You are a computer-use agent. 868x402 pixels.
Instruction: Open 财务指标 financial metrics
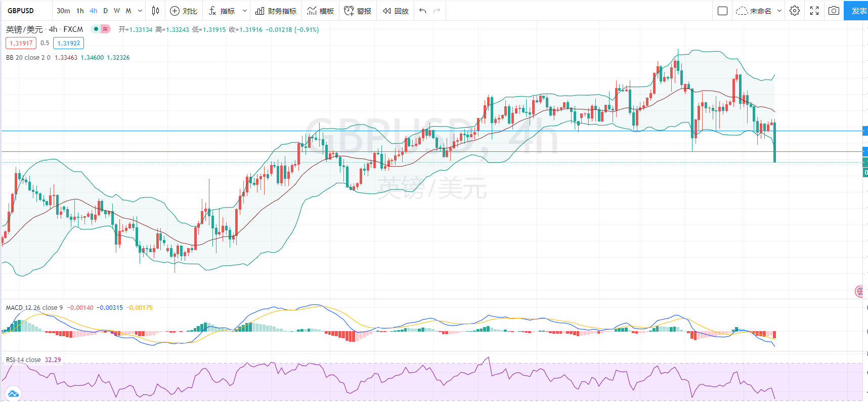click(x=276, y=11)
